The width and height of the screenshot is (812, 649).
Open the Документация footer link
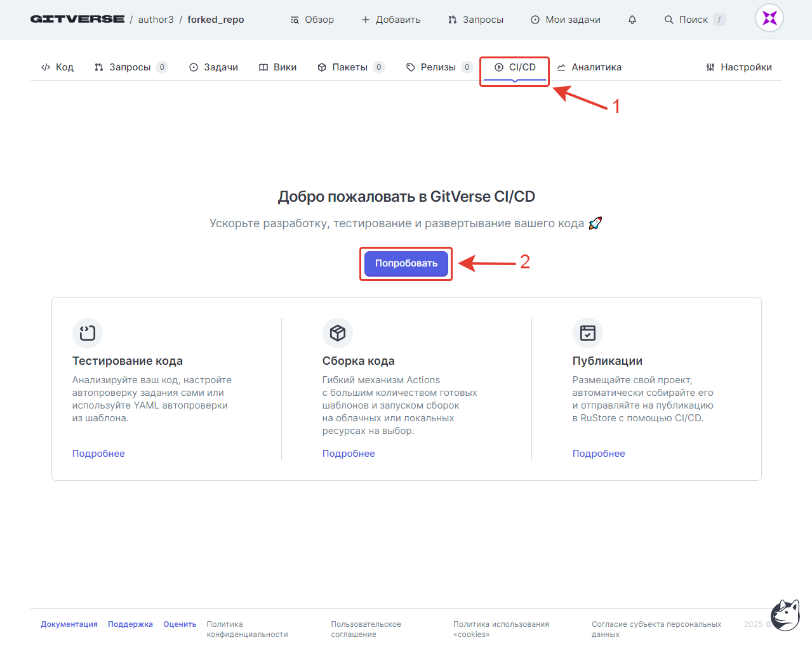(x=69, y=624)
